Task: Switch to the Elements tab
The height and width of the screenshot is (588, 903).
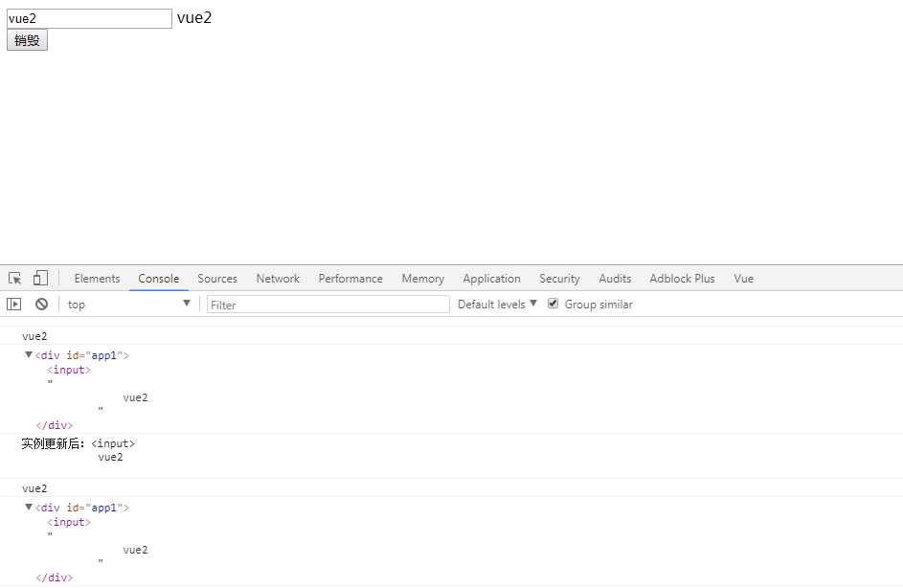Action: coord(97,279)
